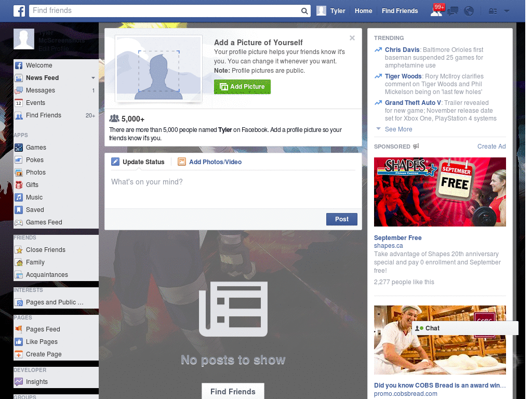Click the Acquaintances list icon
Image resolution: width=532 pixels, height=399 pixels.
19,275
